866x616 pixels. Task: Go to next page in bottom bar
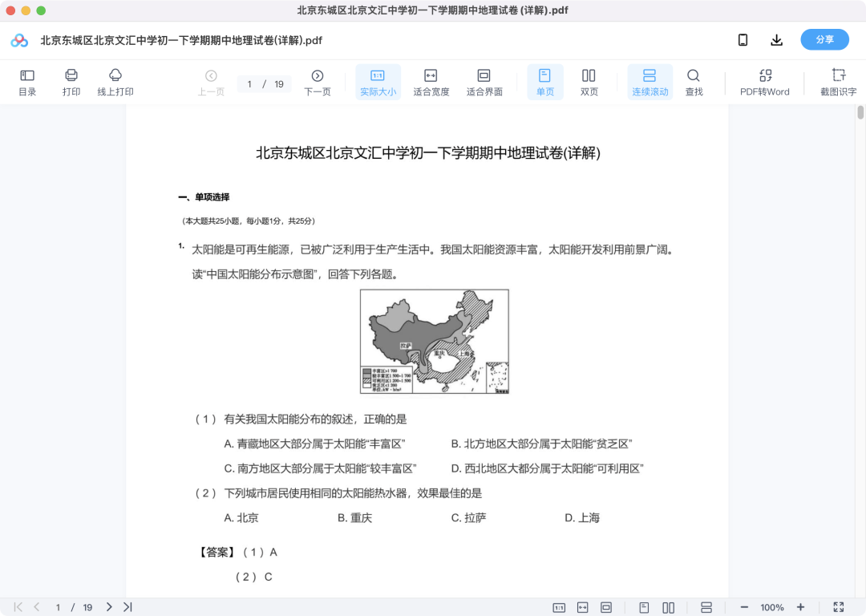(x=109, y=607)
